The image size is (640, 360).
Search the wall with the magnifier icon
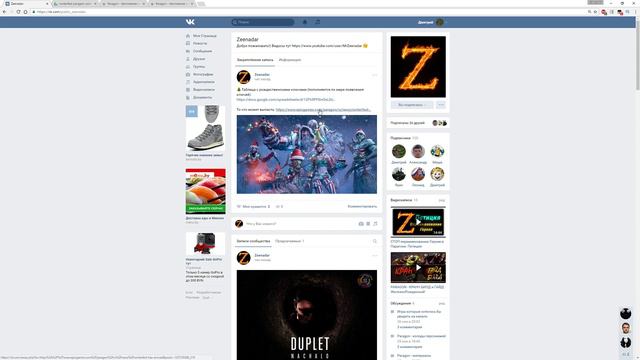click(x=375, y=241)
